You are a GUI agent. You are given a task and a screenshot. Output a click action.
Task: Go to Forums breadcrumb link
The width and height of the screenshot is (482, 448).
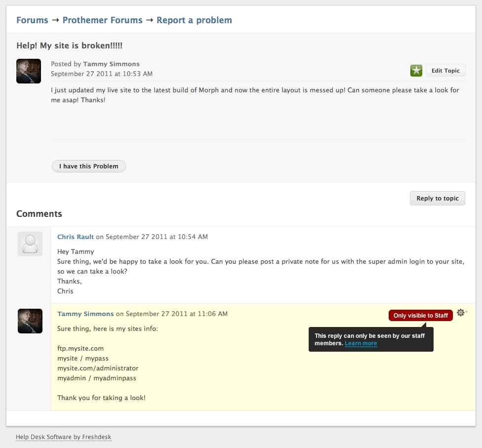[x=32, y=20]
